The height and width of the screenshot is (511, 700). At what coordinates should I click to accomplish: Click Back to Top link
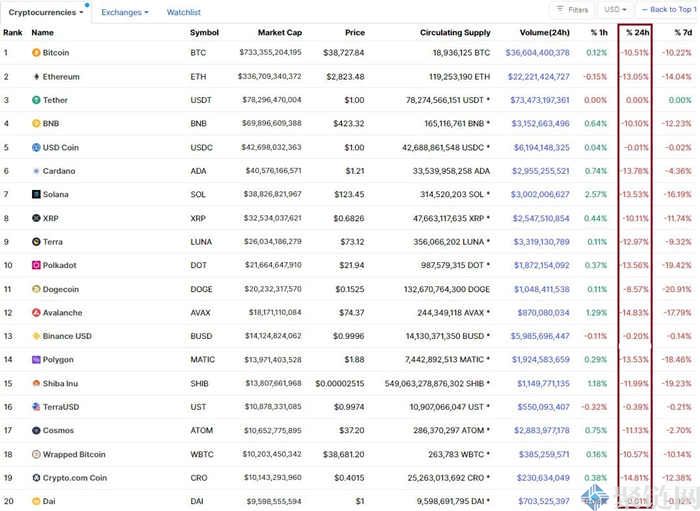pos(669,10)
